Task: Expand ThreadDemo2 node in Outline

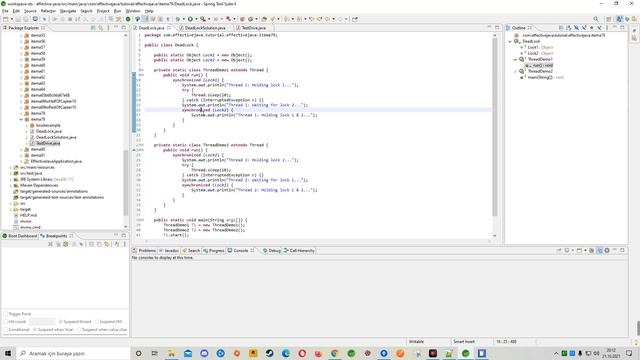Action: coord(515,71)
